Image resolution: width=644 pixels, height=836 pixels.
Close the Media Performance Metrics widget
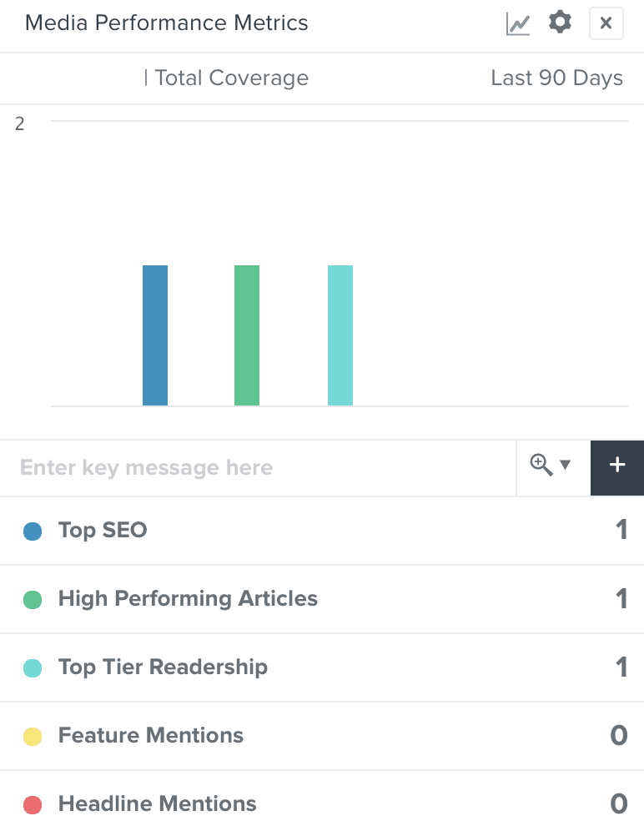(606, 23)
